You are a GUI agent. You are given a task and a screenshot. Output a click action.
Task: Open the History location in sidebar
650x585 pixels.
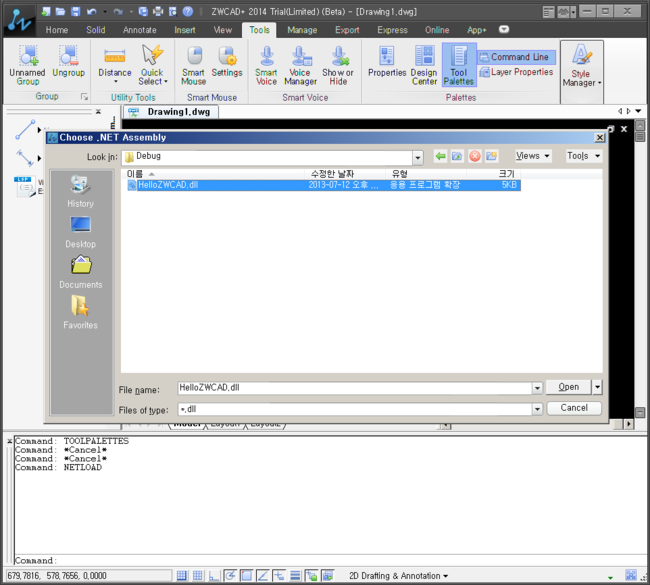pos(80,192)
